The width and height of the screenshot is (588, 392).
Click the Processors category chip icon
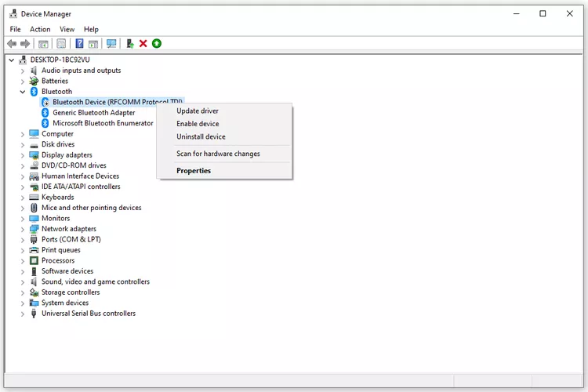pyautogui.click(x=34, y=260)
